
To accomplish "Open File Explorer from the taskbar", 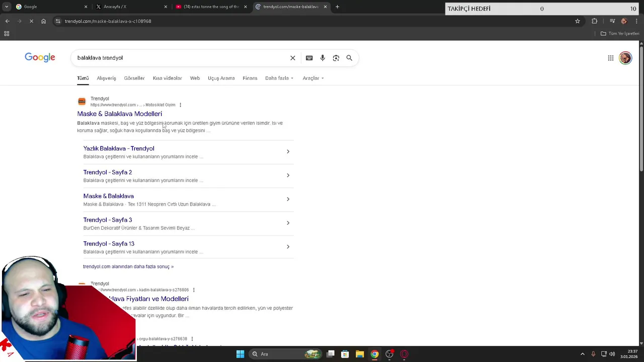I will point(360,354).
